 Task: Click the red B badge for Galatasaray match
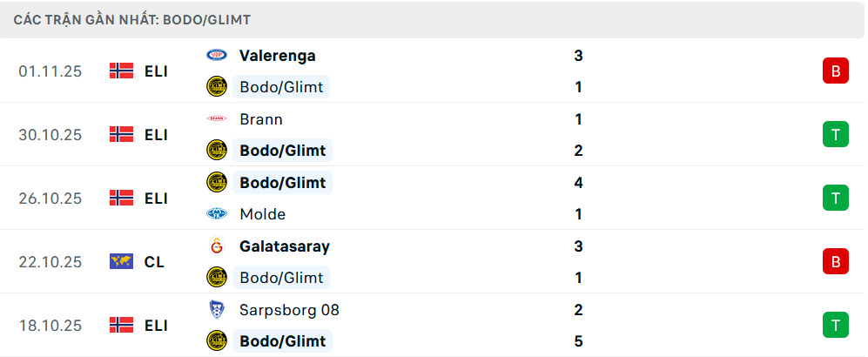[x=835, y=261]
